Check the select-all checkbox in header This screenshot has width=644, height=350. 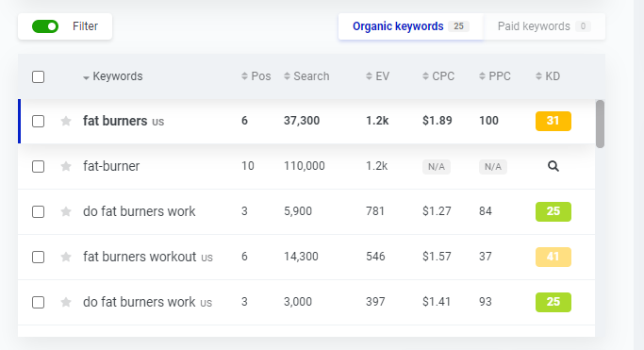[x=39, y=76]
